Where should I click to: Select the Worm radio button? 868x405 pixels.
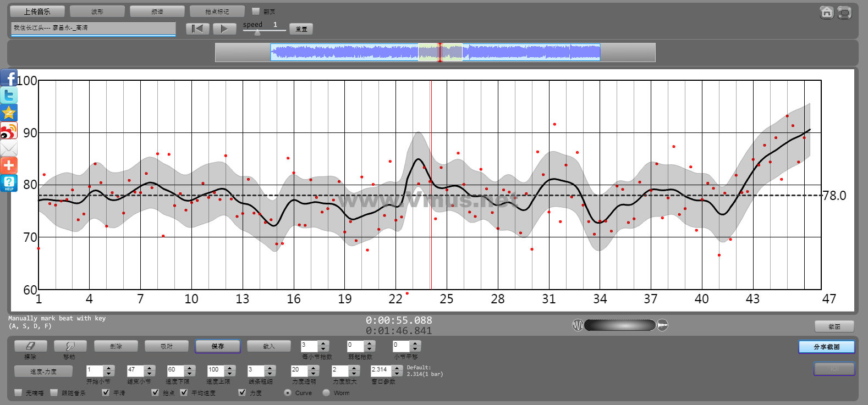(326, 392)
